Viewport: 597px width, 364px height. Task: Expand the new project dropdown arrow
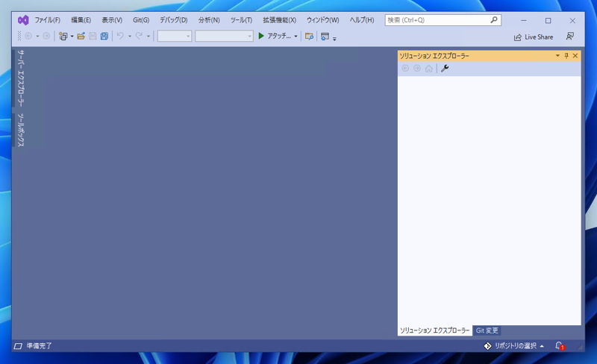click(72, 36)
